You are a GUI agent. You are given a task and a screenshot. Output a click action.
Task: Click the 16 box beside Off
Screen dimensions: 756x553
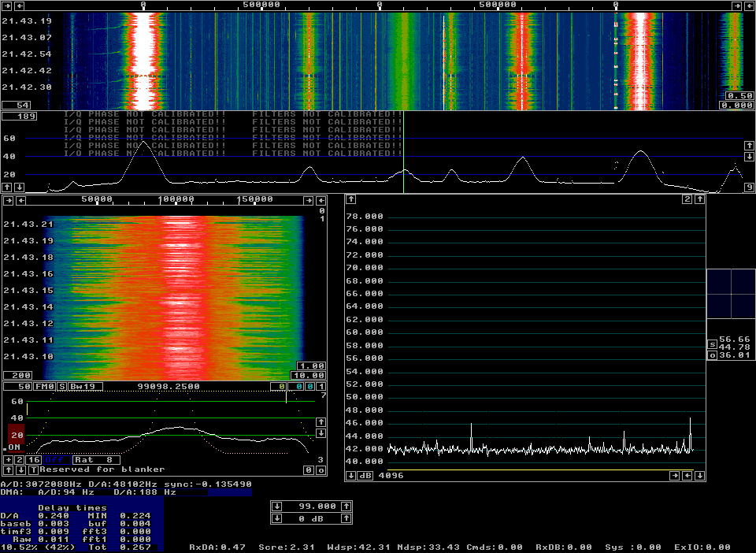pyautogui.click(x=33, y=460)
